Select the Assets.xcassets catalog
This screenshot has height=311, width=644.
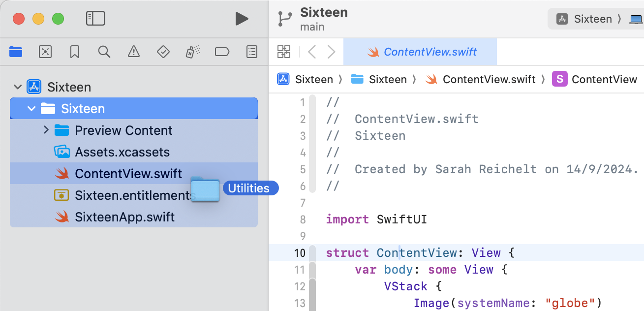pos(122,152)
